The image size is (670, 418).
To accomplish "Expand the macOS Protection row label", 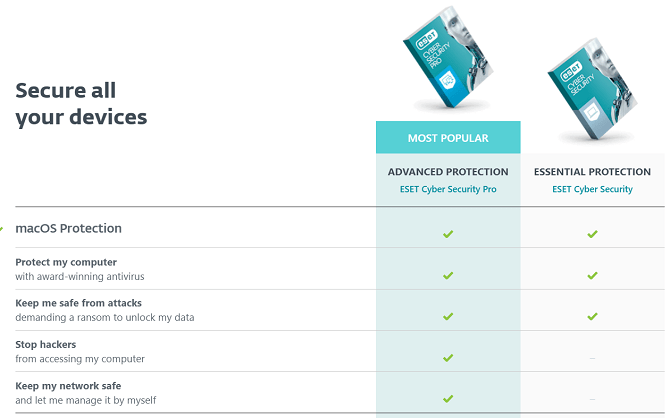I will [68, 228].
